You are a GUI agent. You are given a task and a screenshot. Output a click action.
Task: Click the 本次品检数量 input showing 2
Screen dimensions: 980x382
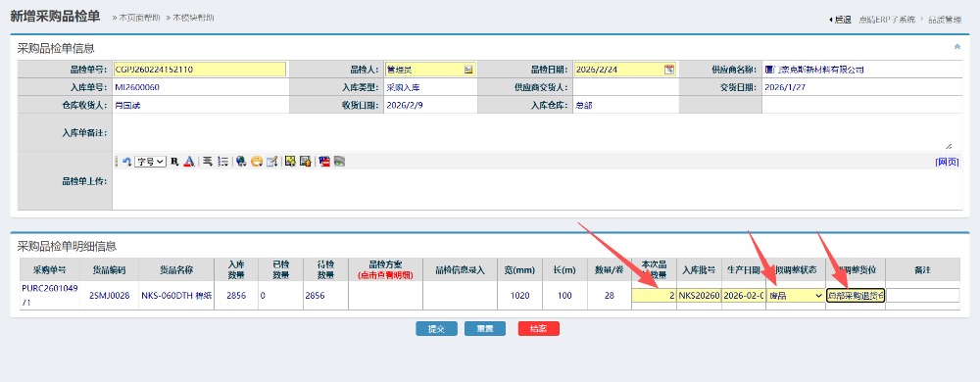point(654,295)
